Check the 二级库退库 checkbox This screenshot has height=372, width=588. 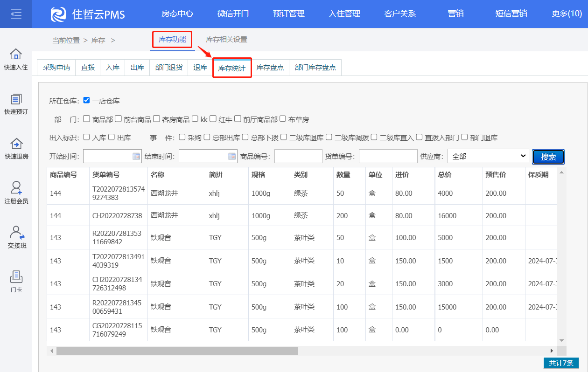click(283, 137)
